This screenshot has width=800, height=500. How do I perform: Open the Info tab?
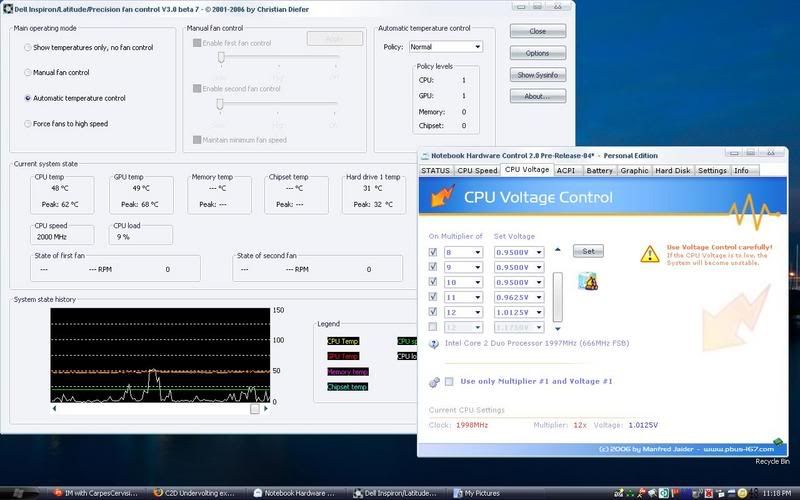pyautogui.click(x=745, y=170)
